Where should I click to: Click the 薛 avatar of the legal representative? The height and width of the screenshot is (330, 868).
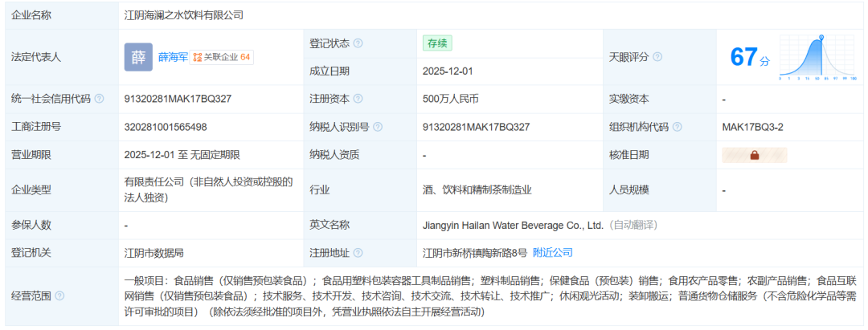[137, 57]
